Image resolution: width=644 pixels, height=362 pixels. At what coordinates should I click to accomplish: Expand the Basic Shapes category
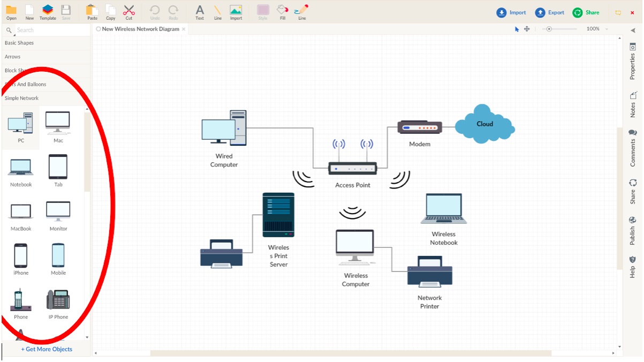point(19,43)
